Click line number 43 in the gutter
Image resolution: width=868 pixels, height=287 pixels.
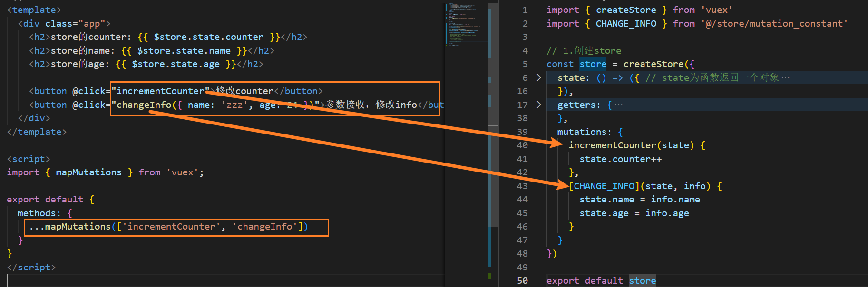point(522,186)
